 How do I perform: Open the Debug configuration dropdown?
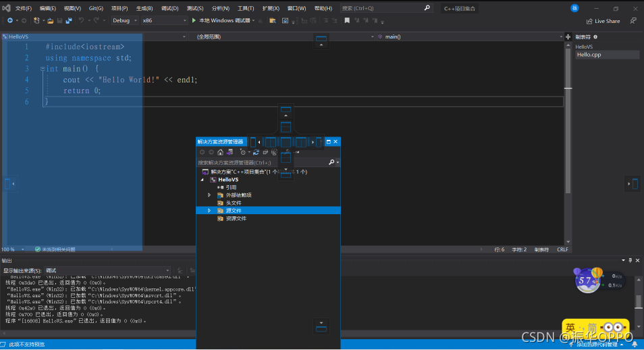124,20
